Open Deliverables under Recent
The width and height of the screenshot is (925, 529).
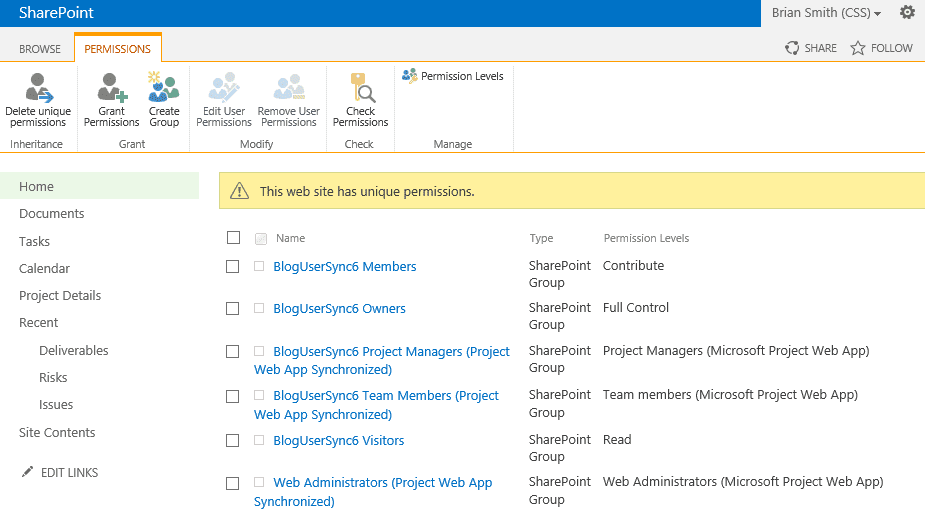(x=74, y=350)
